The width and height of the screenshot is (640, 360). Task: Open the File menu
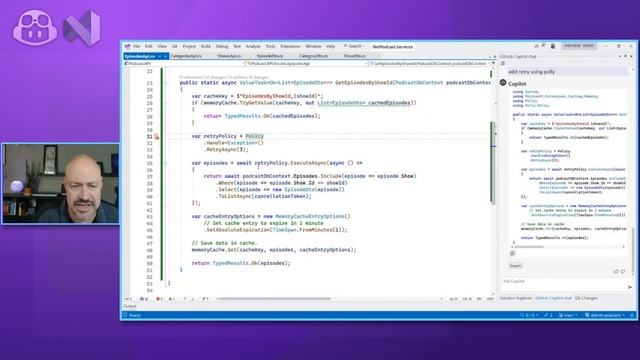(x=137, y=47)
